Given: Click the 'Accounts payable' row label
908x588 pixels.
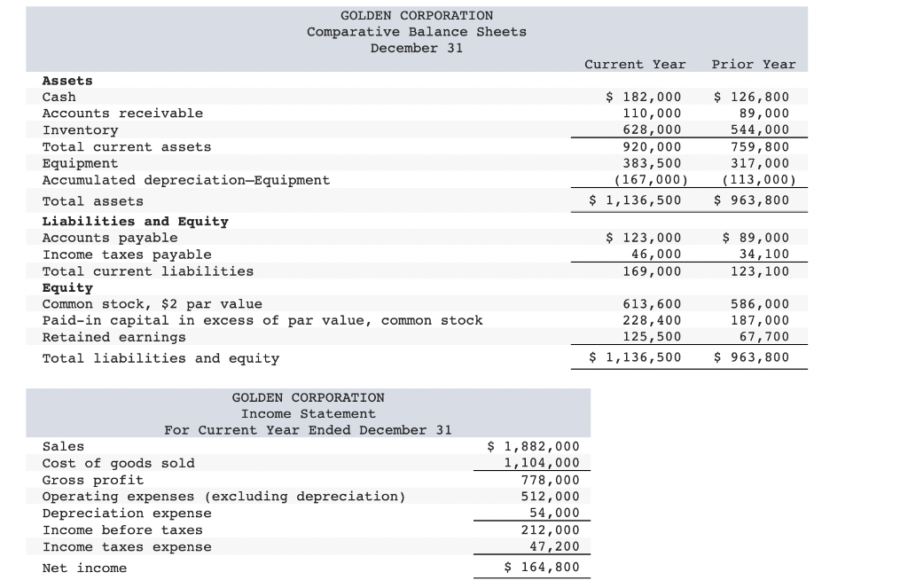Looking at the screenshot, I should 110,238.
